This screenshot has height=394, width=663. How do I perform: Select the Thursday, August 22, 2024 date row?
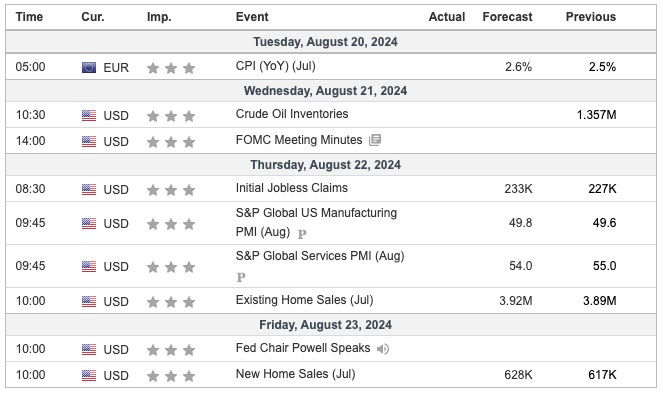pos(331,165)
